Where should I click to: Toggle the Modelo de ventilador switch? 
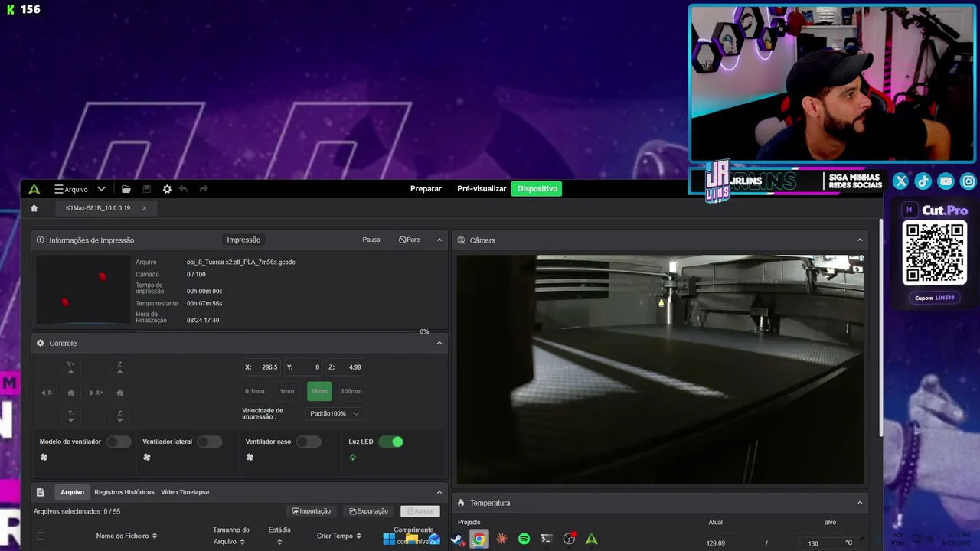coord(119,442)
